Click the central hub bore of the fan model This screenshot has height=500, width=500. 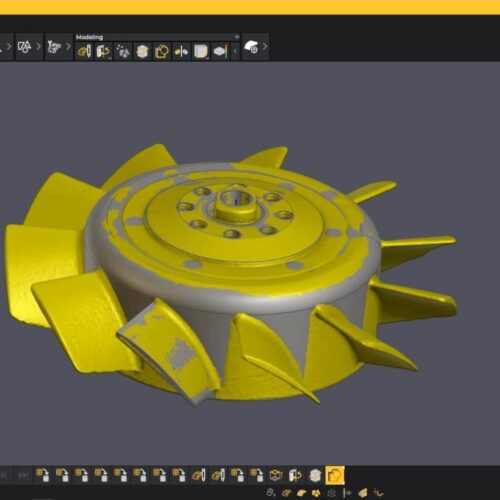pos(236,200)
